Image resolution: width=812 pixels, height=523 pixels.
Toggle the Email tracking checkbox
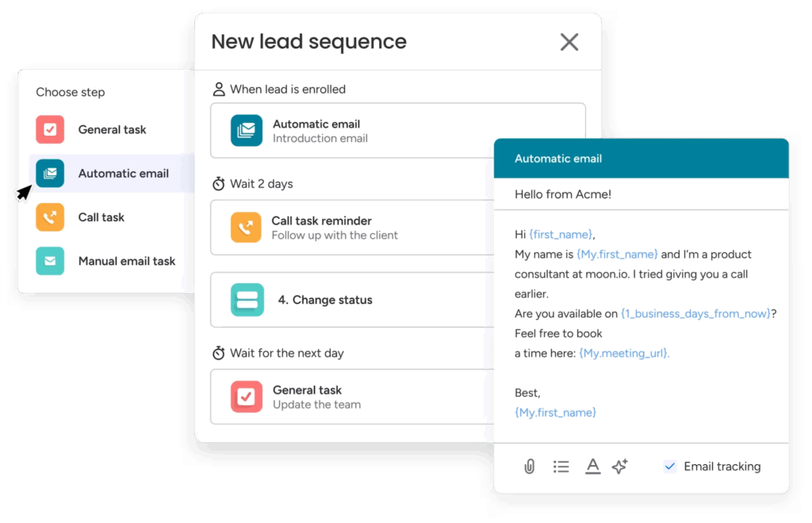(x=670, y=467)
